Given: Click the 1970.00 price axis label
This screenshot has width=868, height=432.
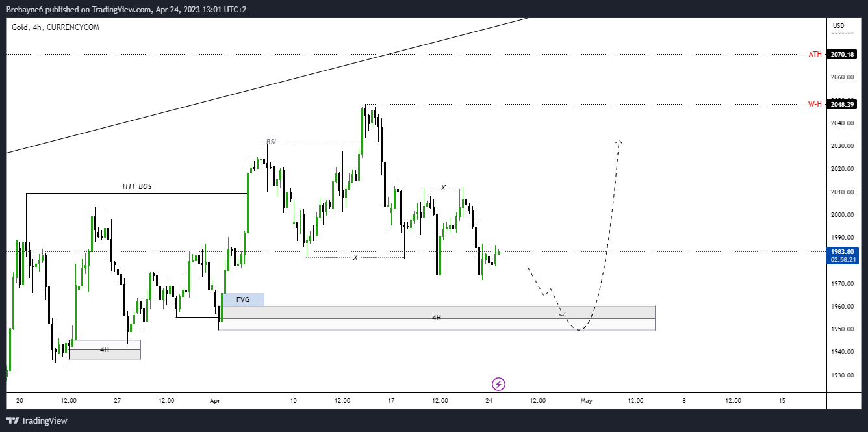Looking at the screenshot, I should [842, 284].
